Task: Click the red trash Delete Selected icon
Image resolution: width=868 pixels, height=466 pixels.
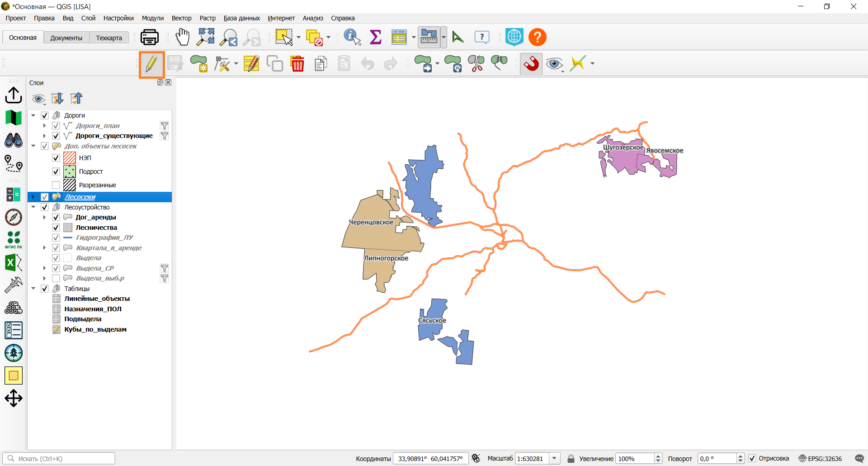Action: 297,64
